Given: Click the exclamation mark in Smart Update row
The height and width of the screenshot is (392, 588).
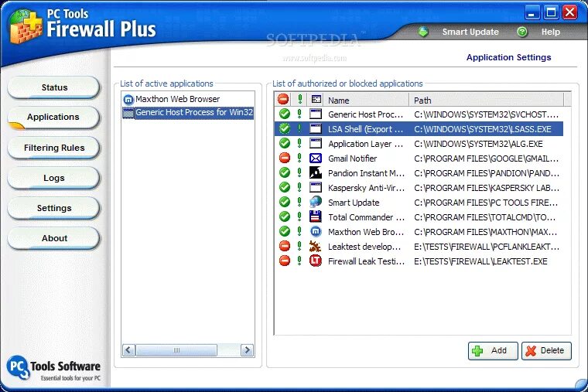Looking at the screenshot, I should [x=299, y=202].
